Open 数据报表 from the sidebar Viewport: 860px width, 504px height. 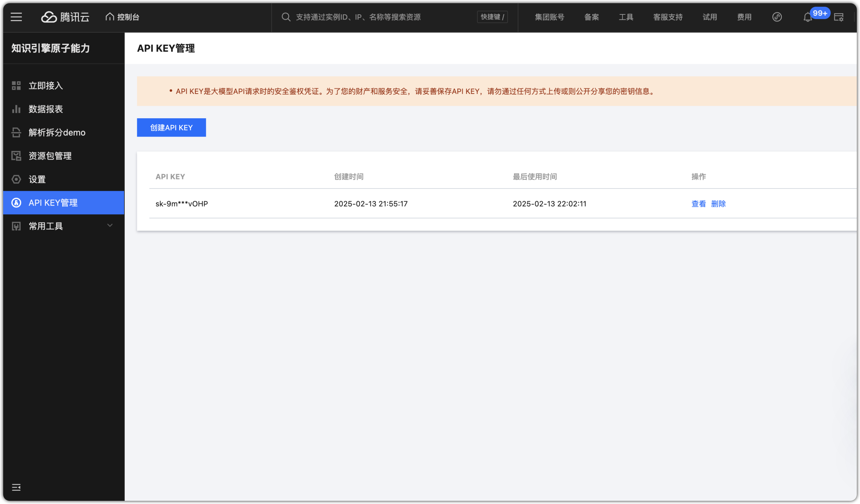tap(46, 109)
